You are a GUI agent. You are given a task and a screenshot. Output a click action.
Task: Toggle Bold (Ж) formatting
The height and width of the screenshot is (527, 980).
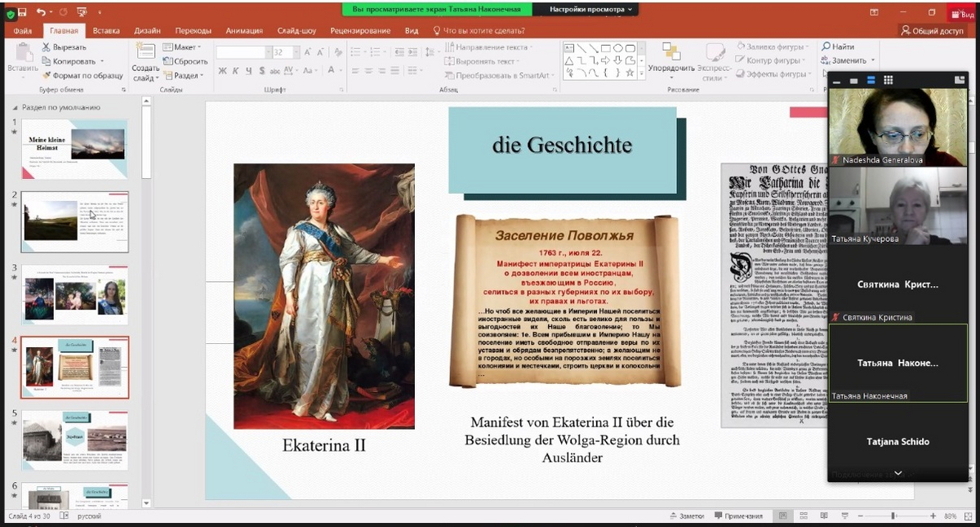(x=222, y=71)
